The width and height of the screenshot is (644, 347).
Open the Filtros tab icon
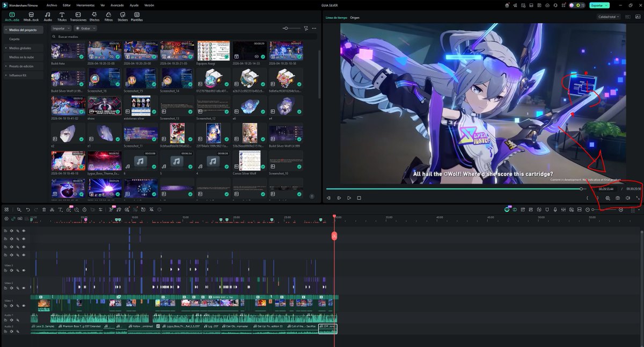(108, 17)
